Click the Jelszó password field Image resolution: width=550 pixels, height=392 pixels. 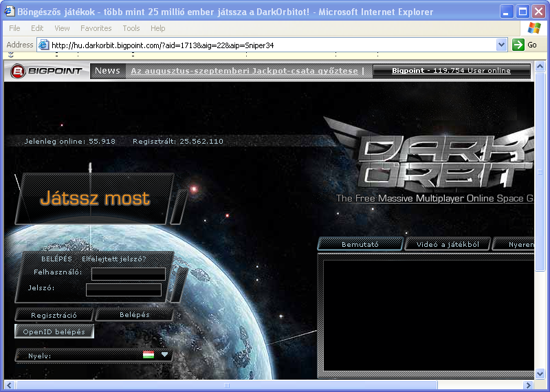pyautogui.click(x=124, y=290)
